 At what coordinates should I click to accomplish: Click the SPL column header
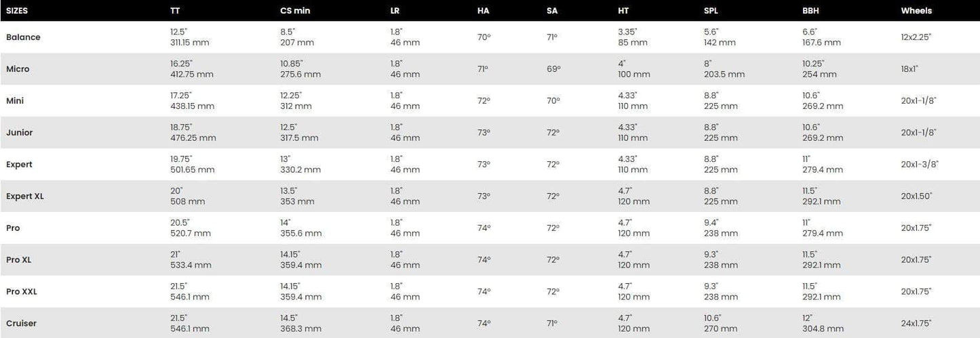712,11
